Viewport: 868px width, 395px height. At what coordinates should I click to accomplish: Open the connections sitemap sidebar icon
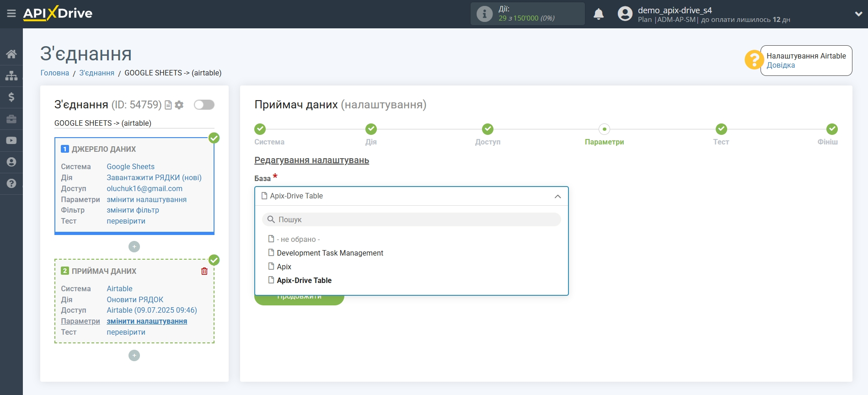tap(11, 75)
